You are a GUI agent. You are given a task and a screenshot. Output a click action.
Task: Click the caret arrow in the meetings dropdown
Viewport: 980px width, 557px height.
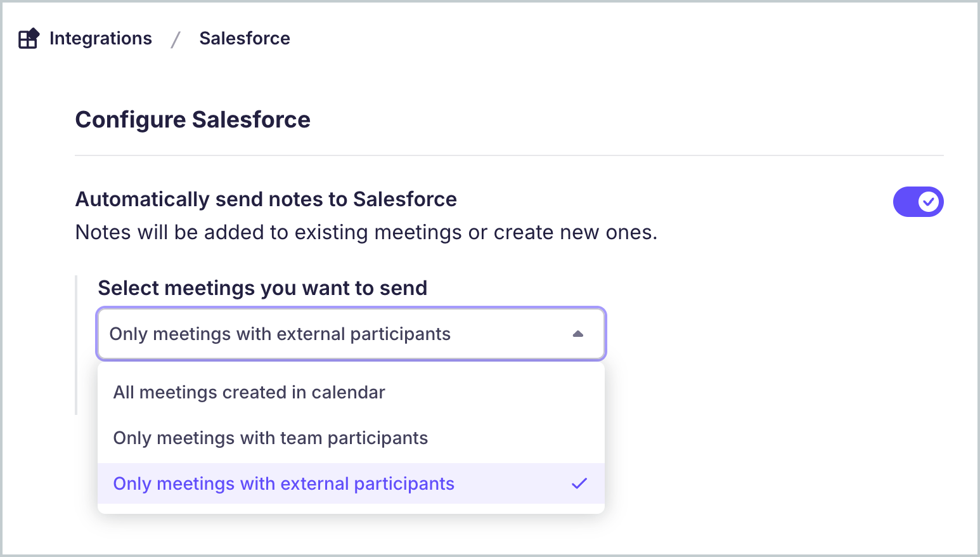(577, 334)
